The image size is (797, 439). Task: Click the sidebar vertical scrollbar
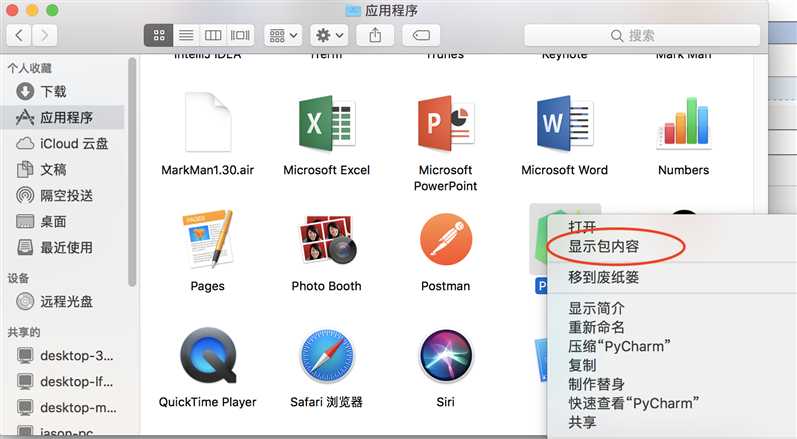coord(132,173)
